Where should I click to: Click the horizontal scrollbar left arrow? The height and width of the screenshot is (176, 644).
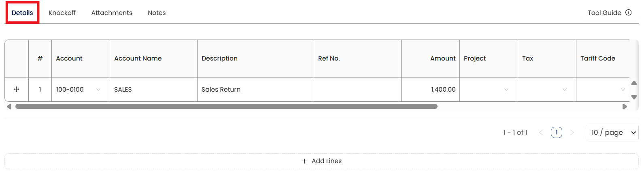pos(9,107)
